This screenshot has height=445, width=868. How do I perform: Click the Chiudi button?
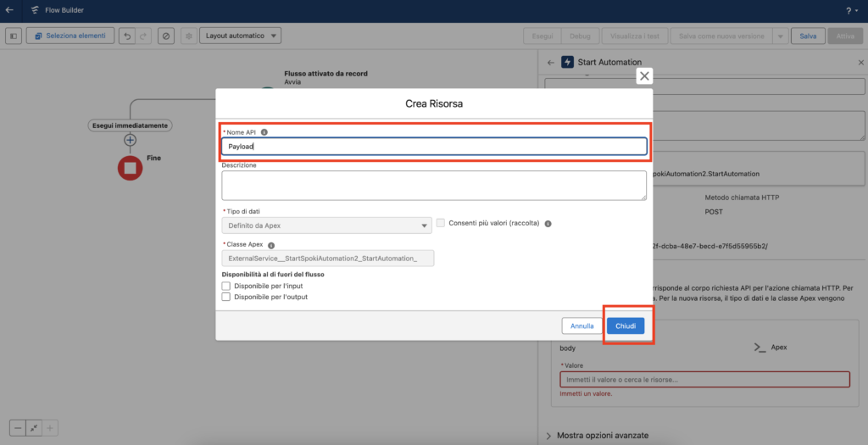[626, 325]
